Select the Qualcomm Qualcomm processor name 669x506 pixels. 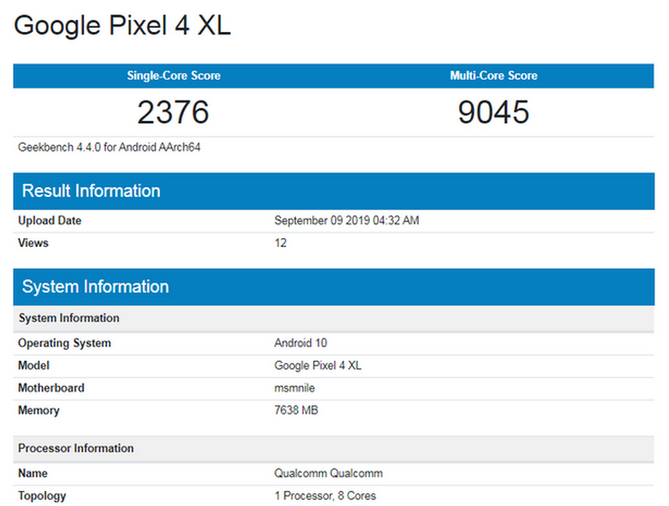[329, 474]
